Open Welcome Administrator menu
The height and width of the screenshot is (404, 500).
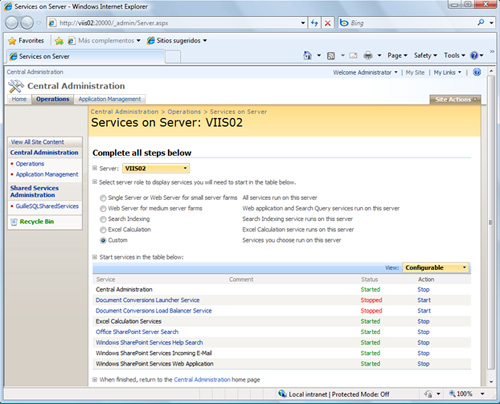pyautogui.click(x=365, y=72)
